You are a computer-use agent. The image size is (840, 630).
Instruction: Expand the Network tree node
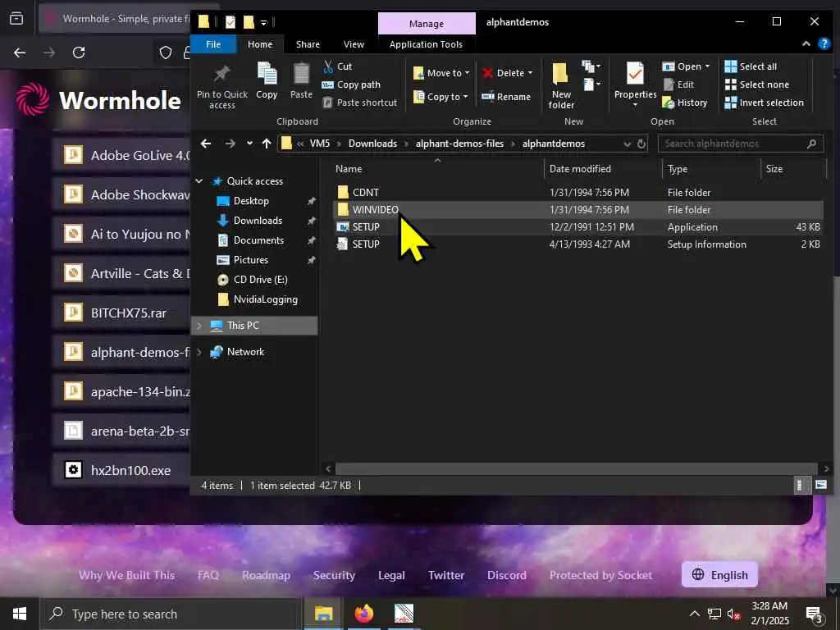point(199,352)
